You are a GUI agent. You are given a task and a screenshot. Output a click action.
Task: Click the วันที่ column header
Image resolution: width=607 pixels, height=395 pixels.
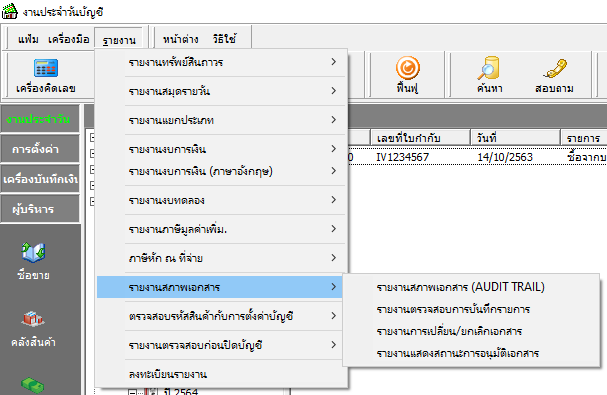pos(515,138)
